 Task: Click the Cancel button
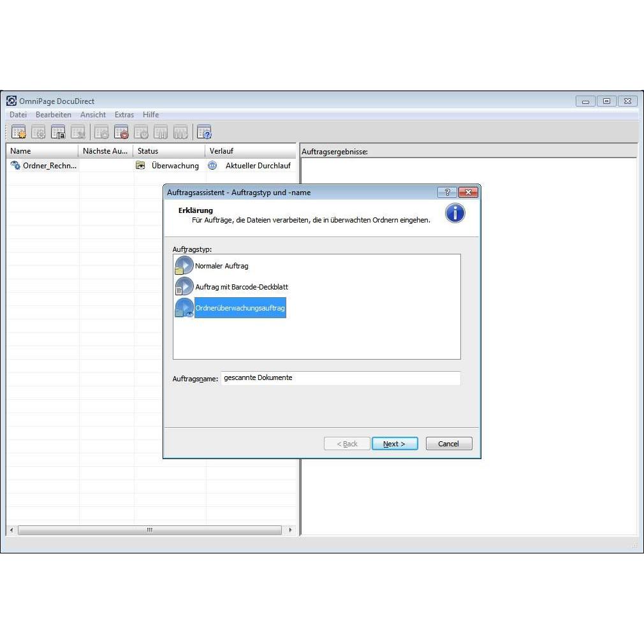coord(449,444)
